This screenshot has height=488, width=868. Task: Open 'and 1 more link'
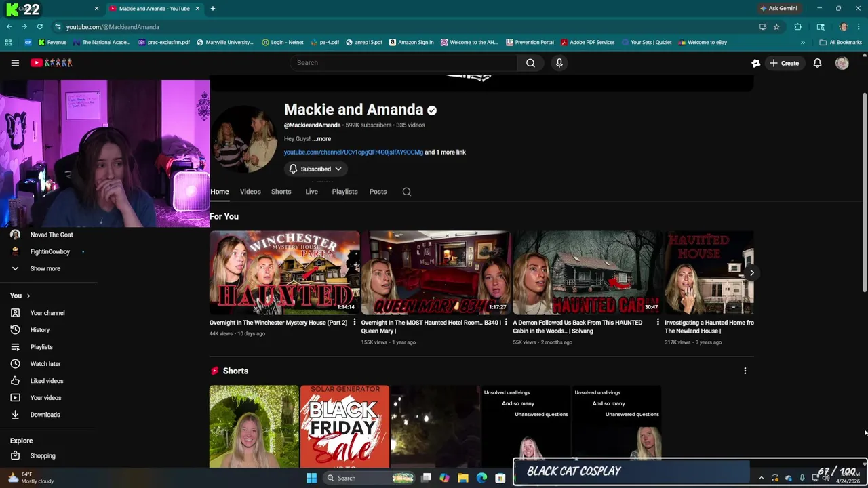tap(445, 152)
